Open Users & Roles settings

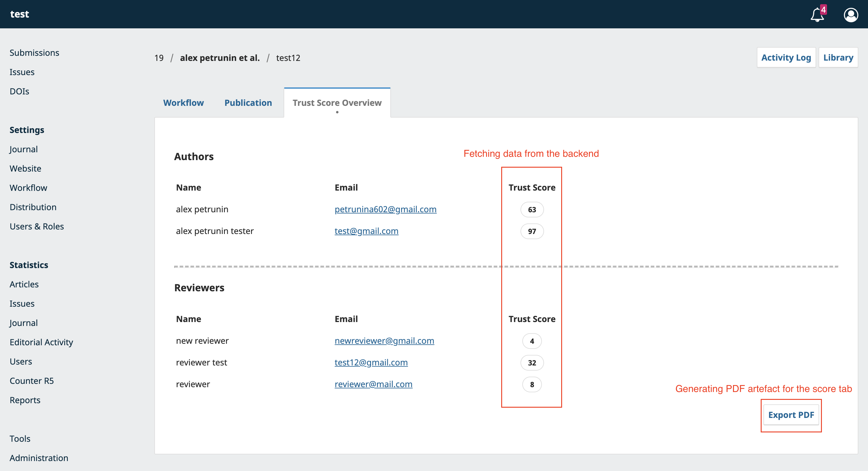(x=37, y=226)
